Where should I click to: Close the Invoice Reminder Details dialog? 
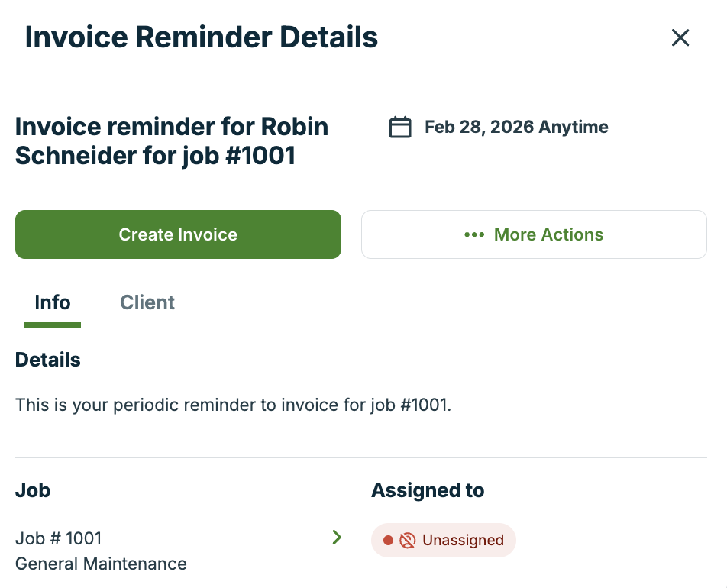[680, 37]
